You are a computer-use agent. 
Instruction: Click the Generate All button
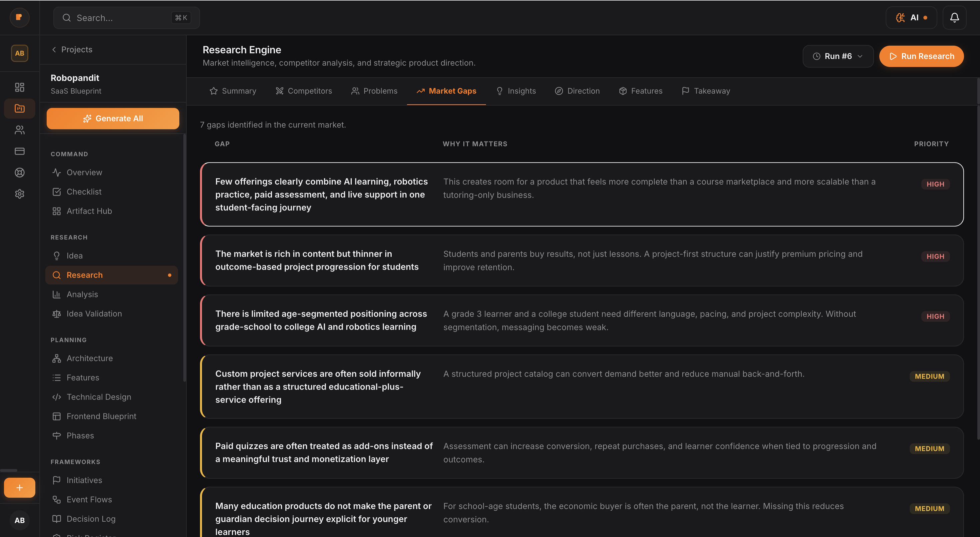113,118
